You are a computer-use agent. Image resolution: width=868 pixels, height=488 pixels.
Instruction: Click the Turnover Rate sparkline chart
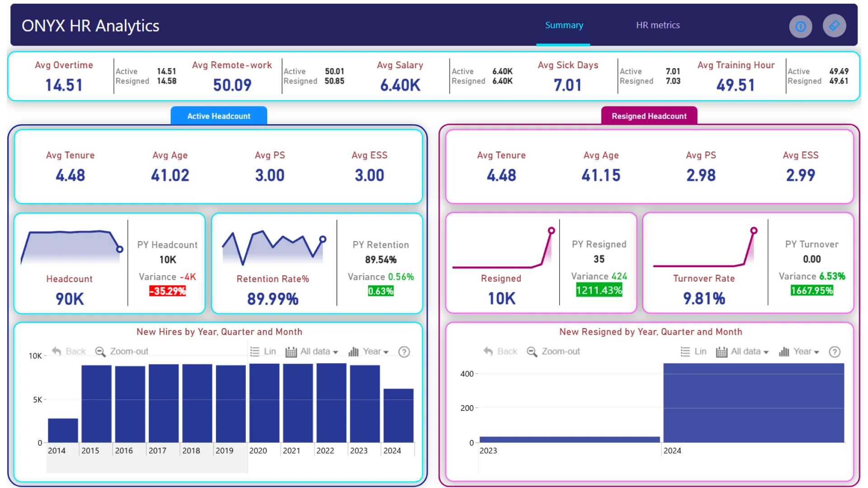click(x=705, y=247)
